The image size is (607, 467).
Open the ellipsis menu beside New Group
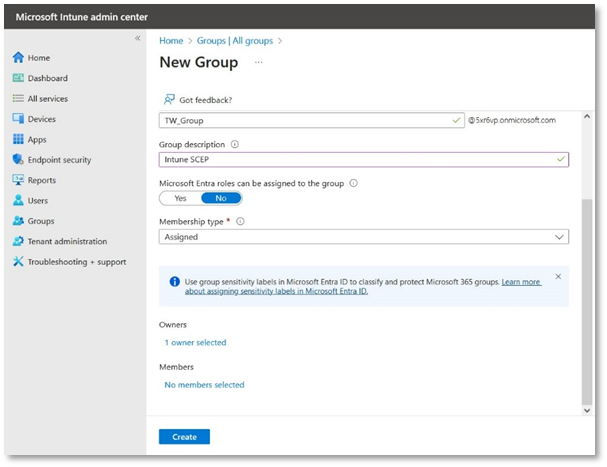pos(258,62)
